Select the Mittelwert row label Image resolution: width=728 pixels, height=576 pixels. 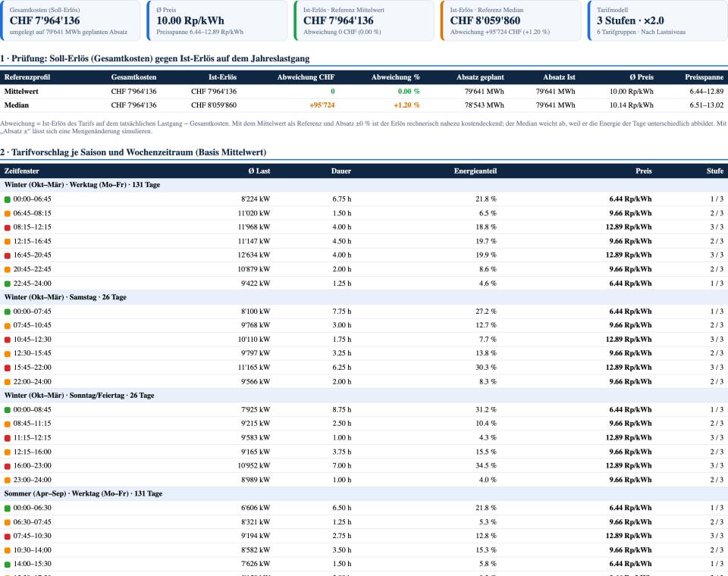pyautogui.click(x=21, y=92)
